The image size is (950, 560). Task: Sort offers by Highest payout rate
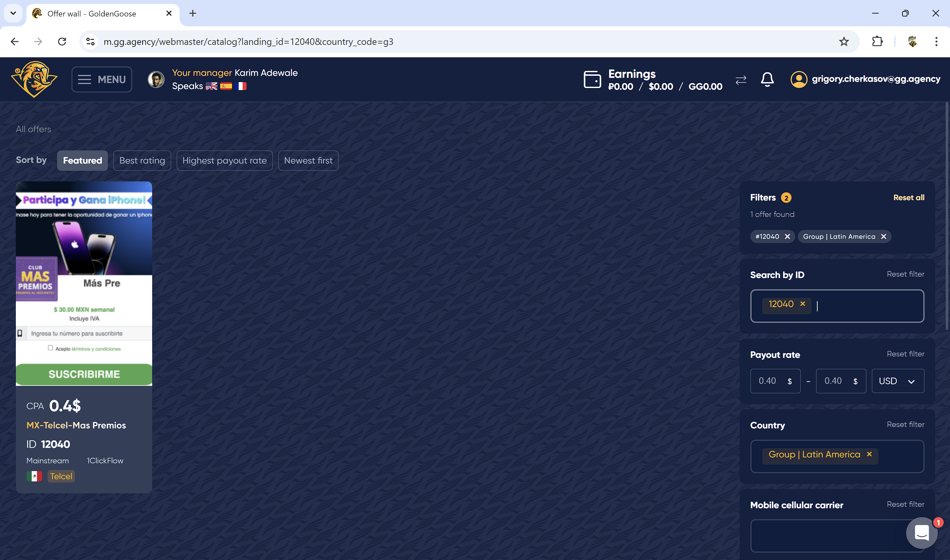pos(224,160)
